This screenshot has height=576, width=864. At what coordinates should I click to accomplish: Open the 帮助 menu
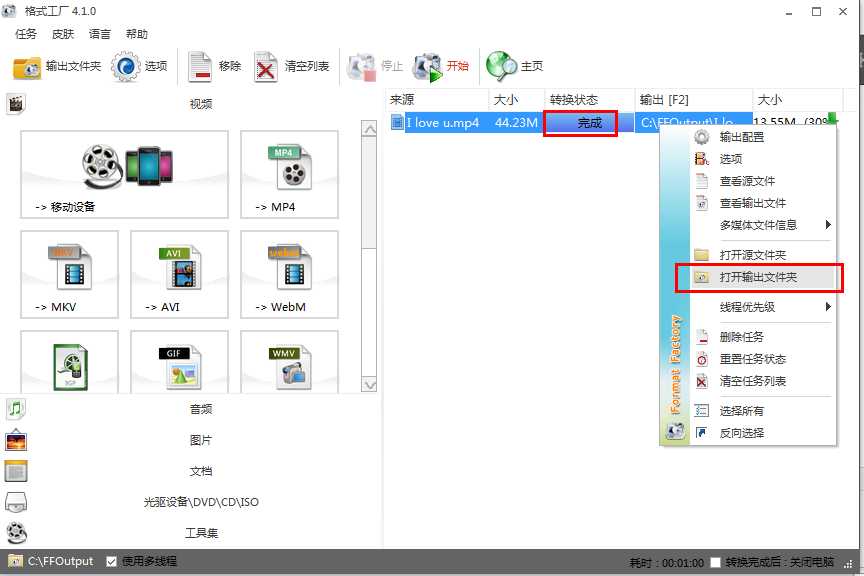pos(137,34)
